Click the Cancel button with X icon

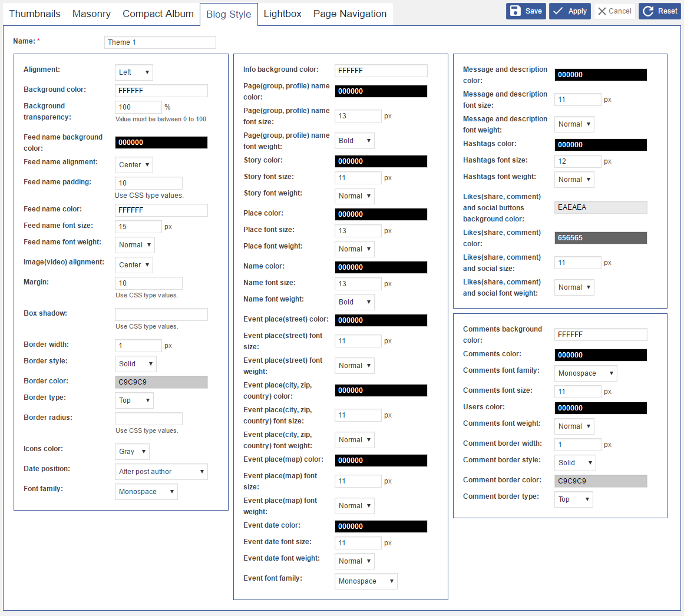(x=614, y=11)
